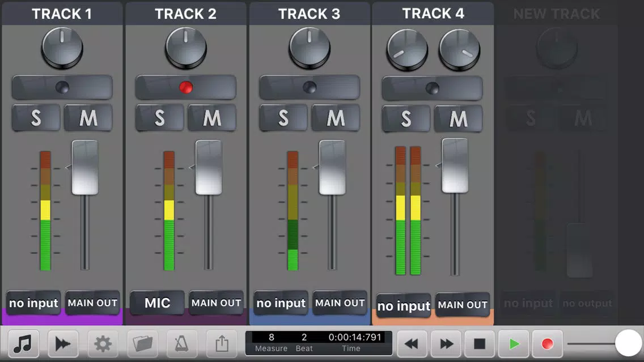Disarm Track 2 red record enable button
Image resolution: width=644 pixels, height=362 pixels.
[x=185, y=87]
